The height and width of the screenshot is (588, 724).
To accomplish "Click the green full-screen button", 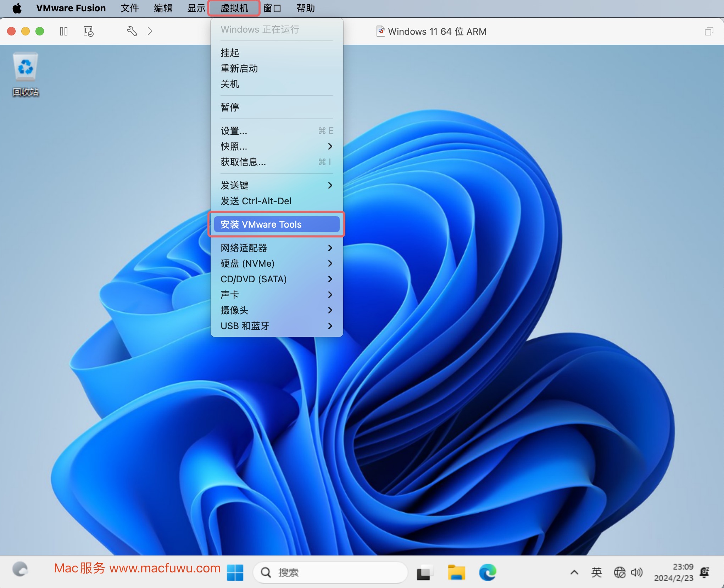I will [40, 31].
